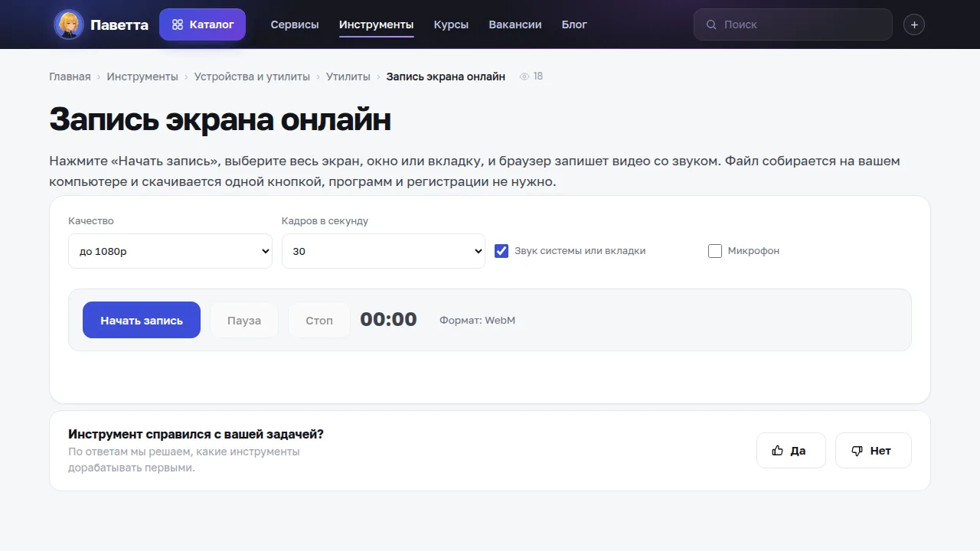Click the Запись экрана онлайн breadcrumb text
This screenshot has height=551, width=980.
coord(446,77)
